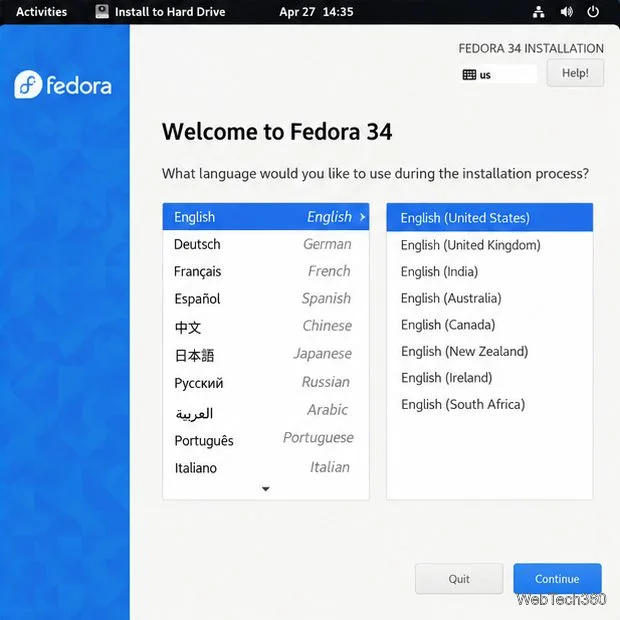This screenshot has height=620, width=620.
Task: Choose English (New Zealand) locale
Action: click(490, 351)
